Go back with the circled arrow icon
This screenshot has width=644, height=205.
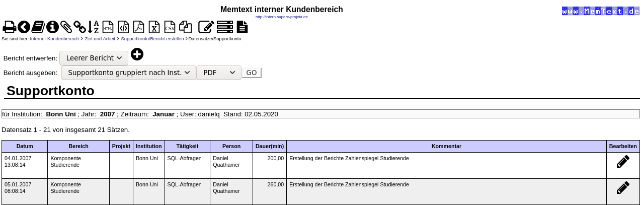point(24,27)
